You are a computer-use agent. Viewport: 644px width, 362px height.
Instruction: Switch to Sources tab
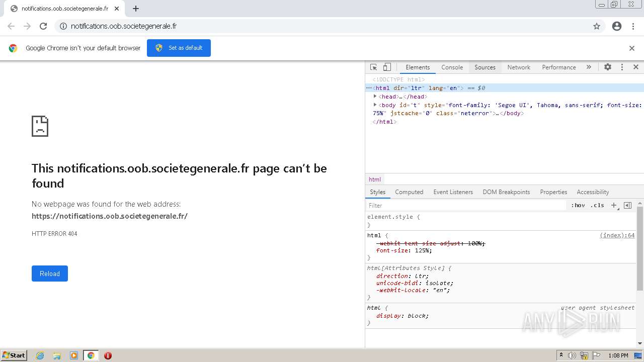coord(485,67)
